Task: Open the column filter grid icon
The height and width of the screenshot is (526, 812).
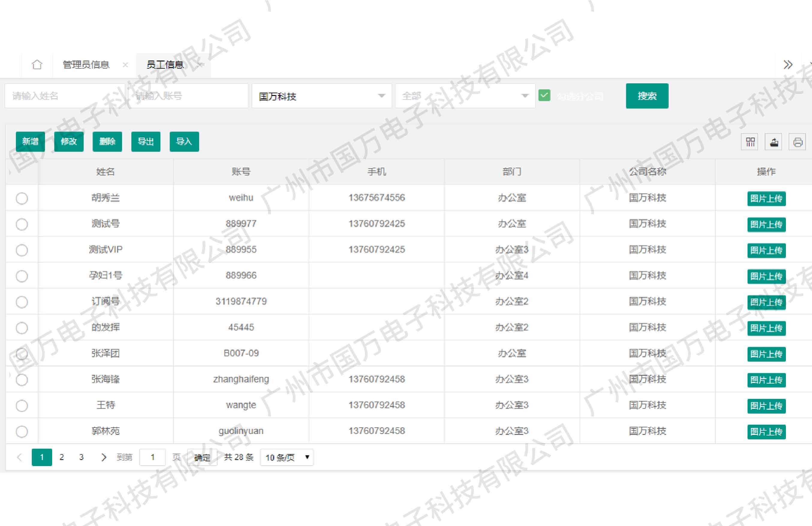Action: [750, 142]
